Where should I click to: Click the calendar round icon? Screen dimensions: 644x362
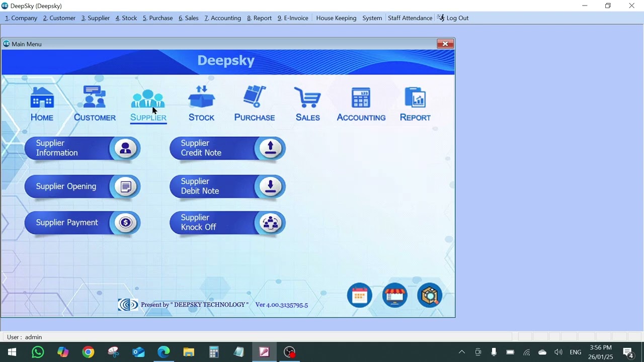click(x=359, y=296)
